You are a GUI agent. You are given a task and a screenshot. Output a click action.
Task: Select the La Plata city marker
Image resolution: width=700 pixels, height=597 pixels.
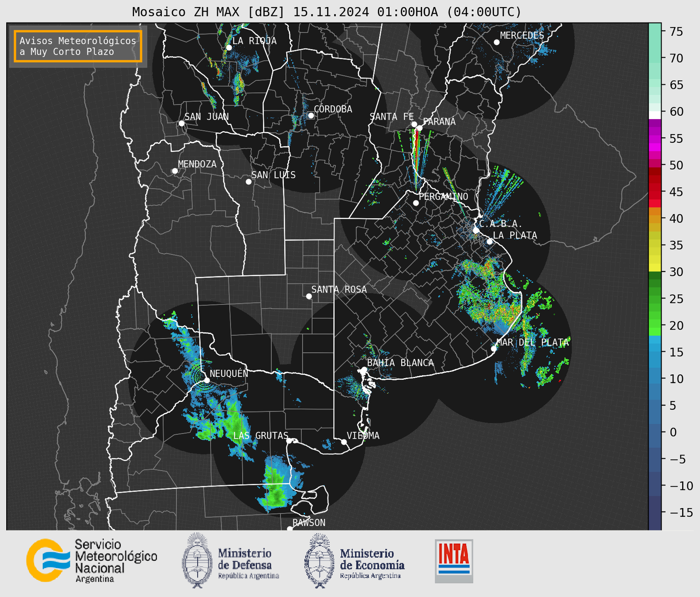tap(490, 242)
